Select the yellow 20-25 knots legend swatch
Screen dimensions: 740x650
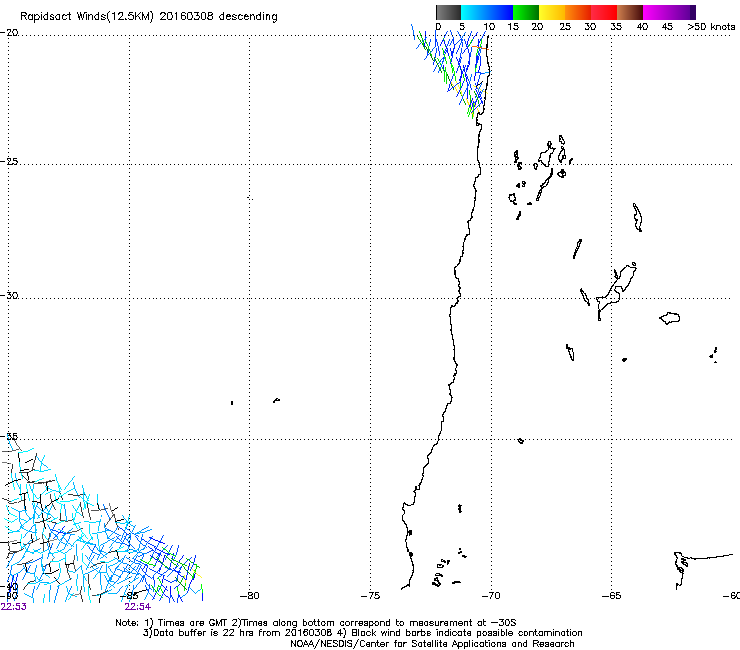pyautogui.click(x=552, y=12)
